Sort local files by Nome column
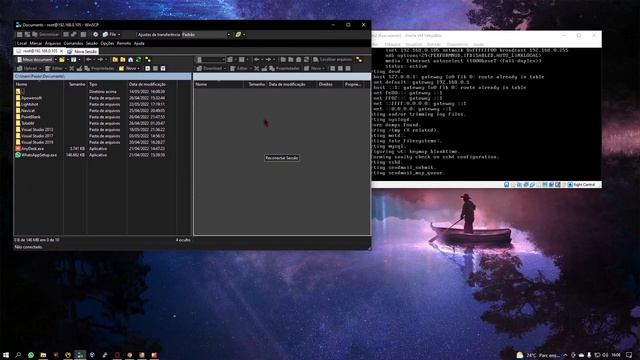The height and width of the screenshot is (360, 640). pos(39,84)
